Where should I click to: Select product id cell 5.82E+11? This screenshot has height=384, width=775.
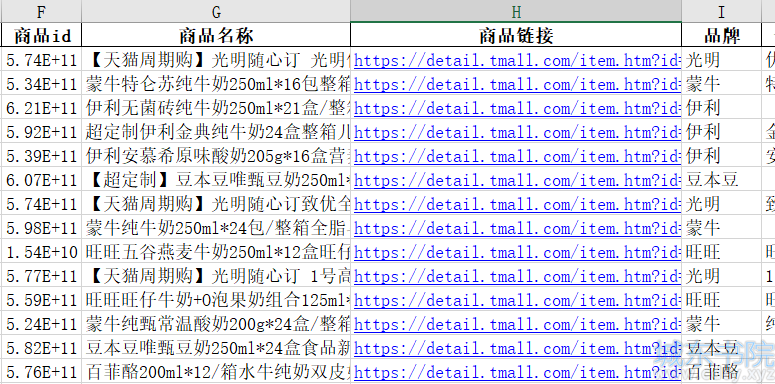coord(42,348)
